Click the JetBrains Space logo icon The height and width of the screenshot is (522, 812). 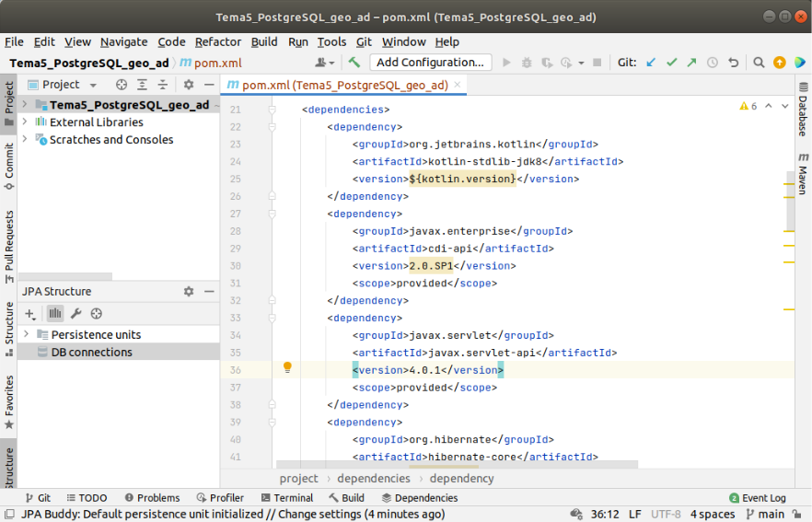(x=800, y=63)
